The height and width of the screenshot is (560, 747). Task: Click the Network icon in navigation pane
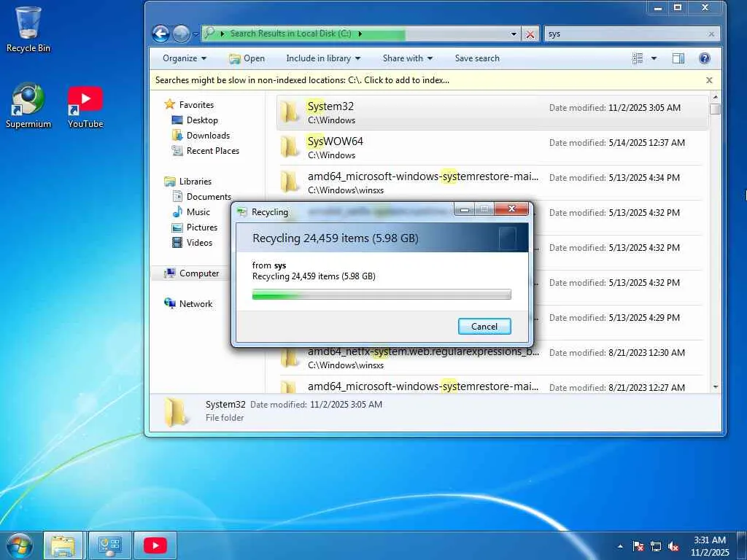[x=170, y=303]
